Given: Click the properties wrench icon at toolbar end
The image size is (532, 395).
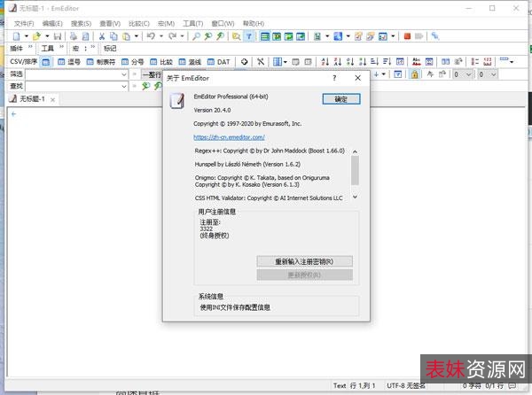Looking at the screenshot, I should pyautogui.click(x=435, y=36).
